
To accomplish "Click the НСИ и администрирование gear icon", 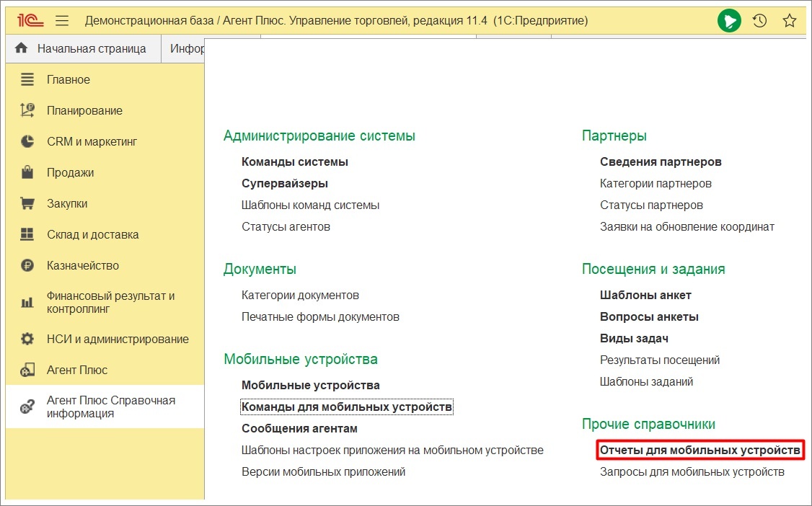I will pos(27,339).
